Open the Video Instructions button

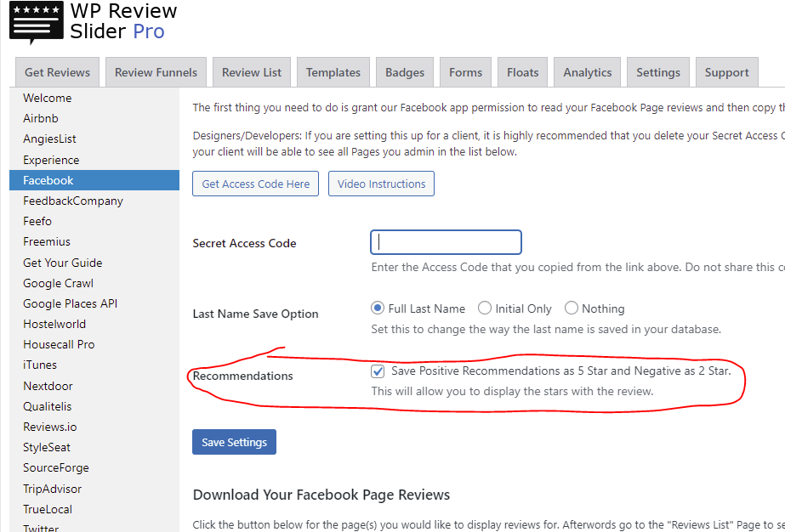point(382,184)
